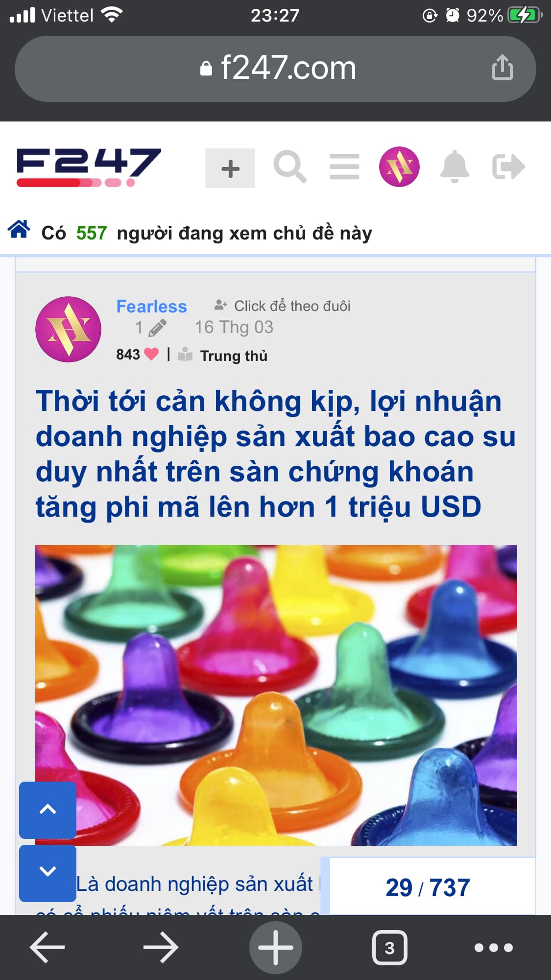Open the hamburger menu

pyautogui.click(x=344, y=167)
